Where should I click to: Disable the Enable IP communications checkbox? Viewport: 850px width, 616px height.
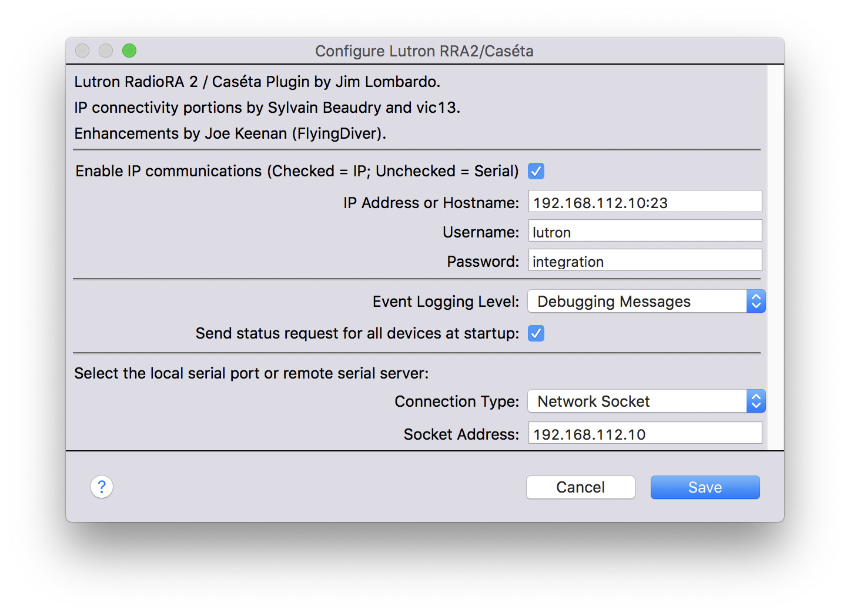click(536, 171)
